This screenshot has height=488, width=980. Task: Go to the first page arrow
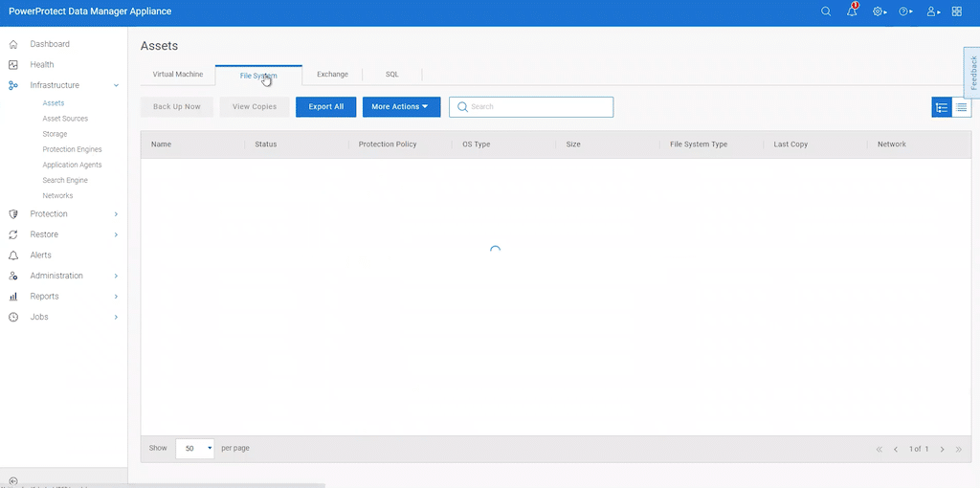(x=880, y=450)
